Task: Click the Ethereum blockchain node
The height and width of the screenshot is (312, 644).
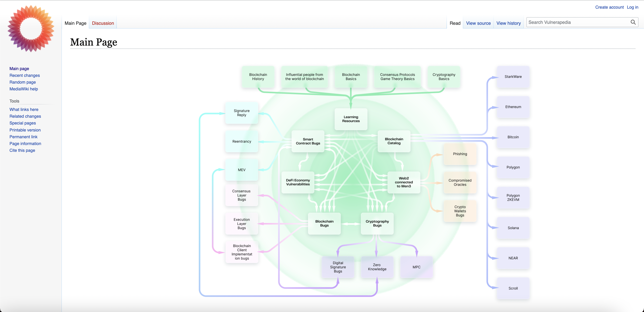Action: 513,107
